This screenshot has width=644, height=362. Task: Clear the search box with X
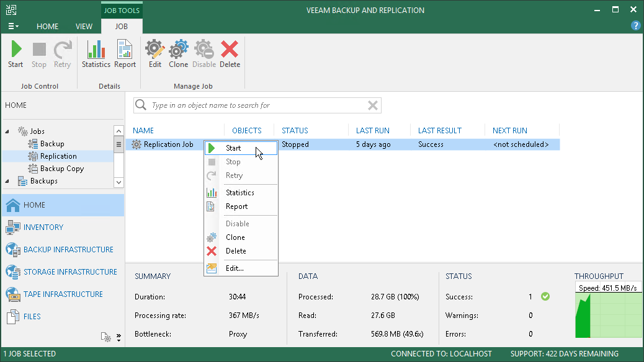[x=373, y=105]
